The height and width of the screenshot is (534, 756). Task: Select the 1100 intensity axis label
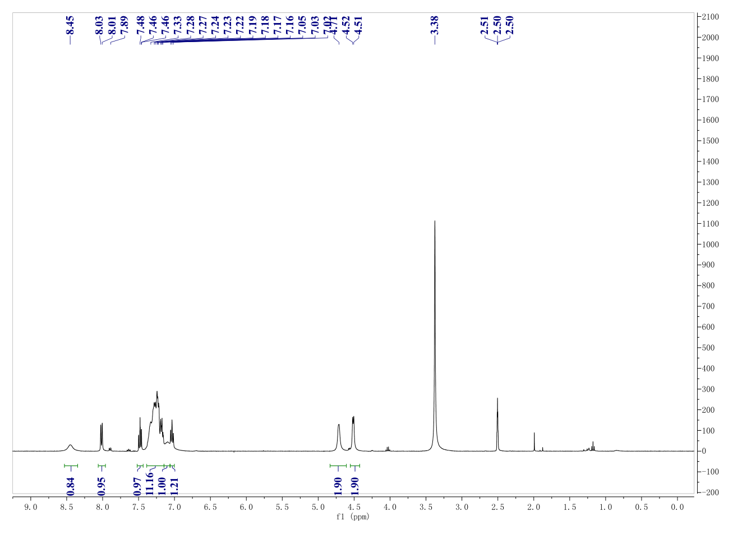(x=709, y=224)
